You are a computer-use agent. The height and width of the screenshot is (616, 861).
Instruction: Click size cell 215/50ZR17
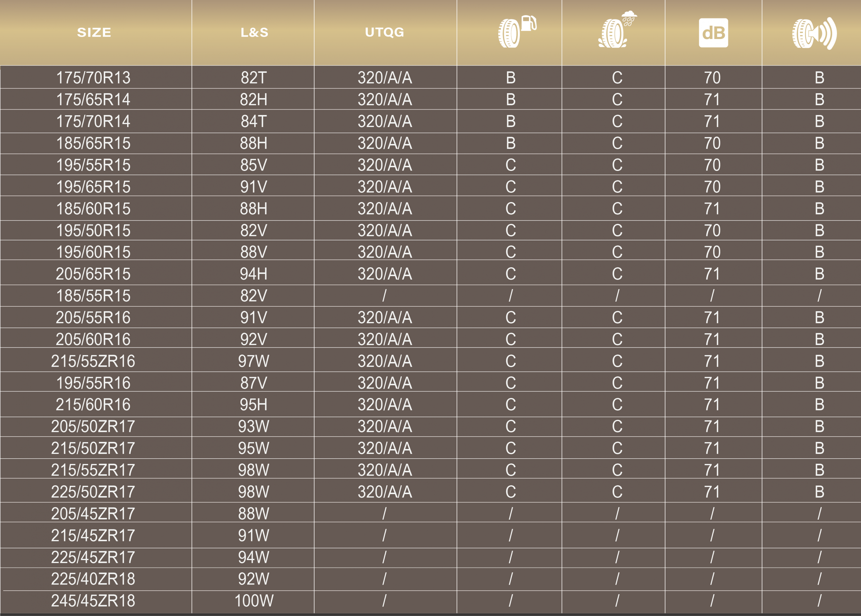pos(93,448)
